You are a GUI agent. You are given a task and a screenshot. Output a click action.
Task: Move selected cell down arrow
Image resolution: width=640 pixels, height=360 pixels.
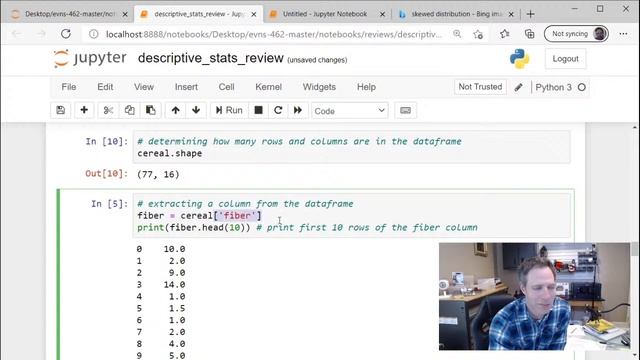[x=196, y=110]
